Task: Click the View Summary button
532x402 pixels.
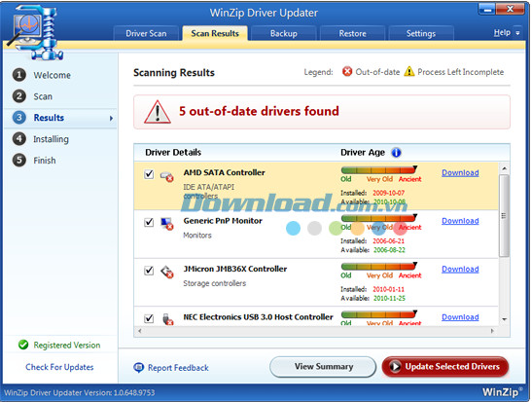Action: pos(323,367)
